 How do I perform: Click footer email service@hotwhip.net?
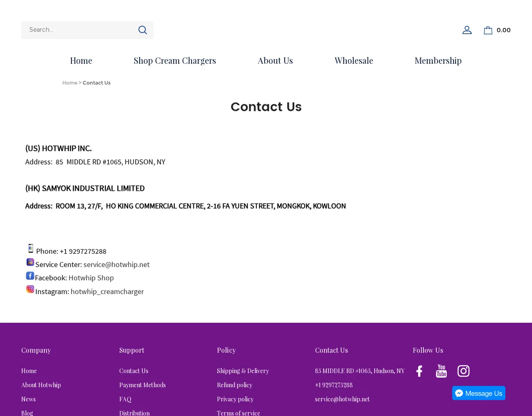342,399
